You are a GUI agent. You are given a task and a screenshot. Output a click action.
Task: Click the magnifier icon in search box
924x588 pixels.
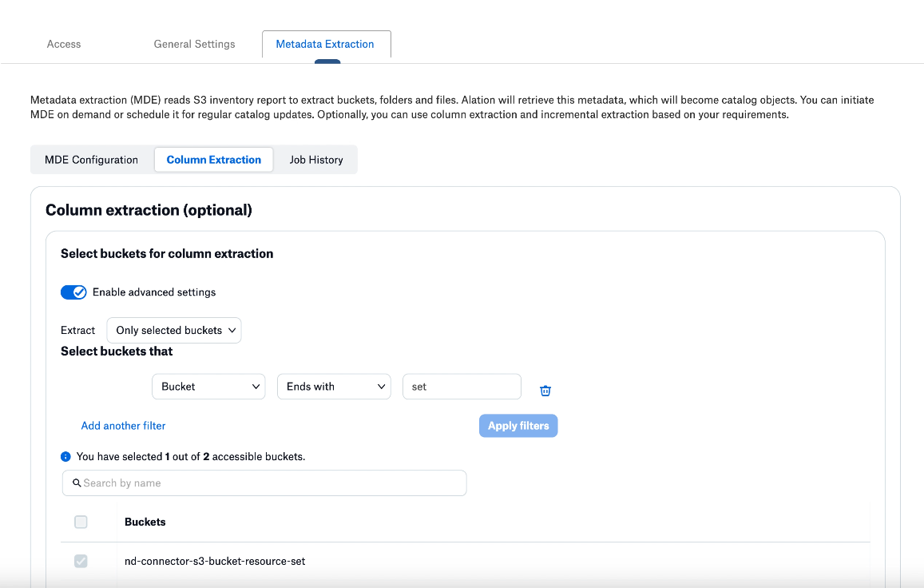click(x=77, y=483)
